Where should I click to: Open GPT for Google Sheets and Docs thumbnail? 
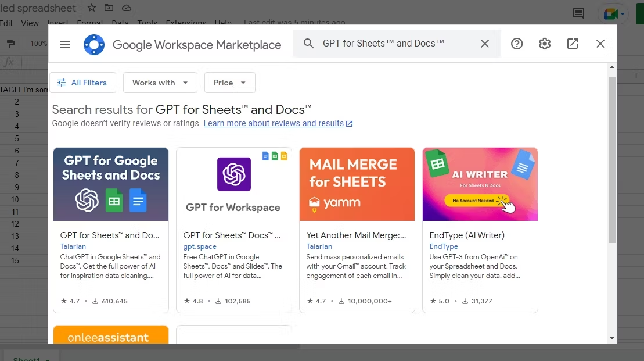point(111,184)
